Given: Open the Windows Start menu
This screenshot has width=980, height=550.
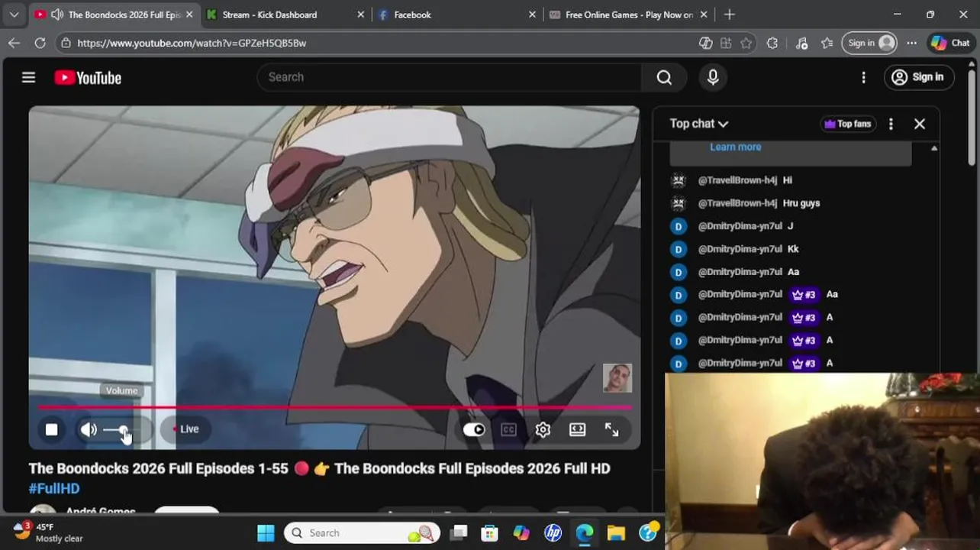Looking at the screenshot, I should click(x=266, y=532).
